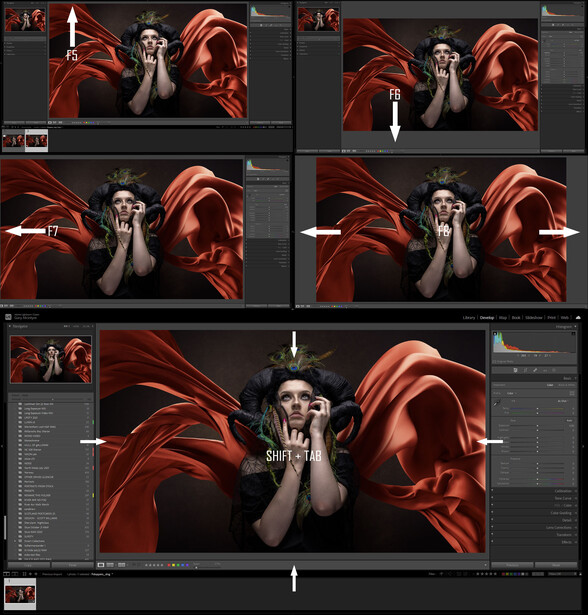Screen dimensions: 588x615
Task: Click the Auto tone button
Action: click(x=569, y=420)
